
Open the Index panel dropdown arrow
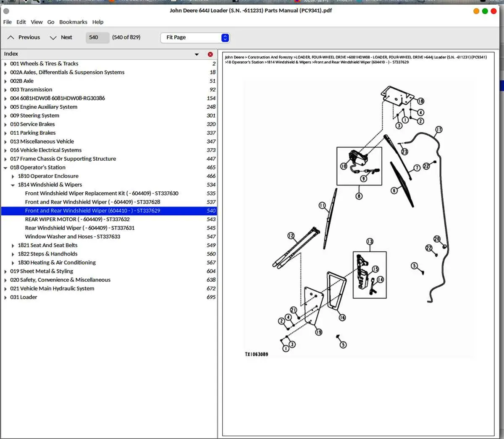197,54
